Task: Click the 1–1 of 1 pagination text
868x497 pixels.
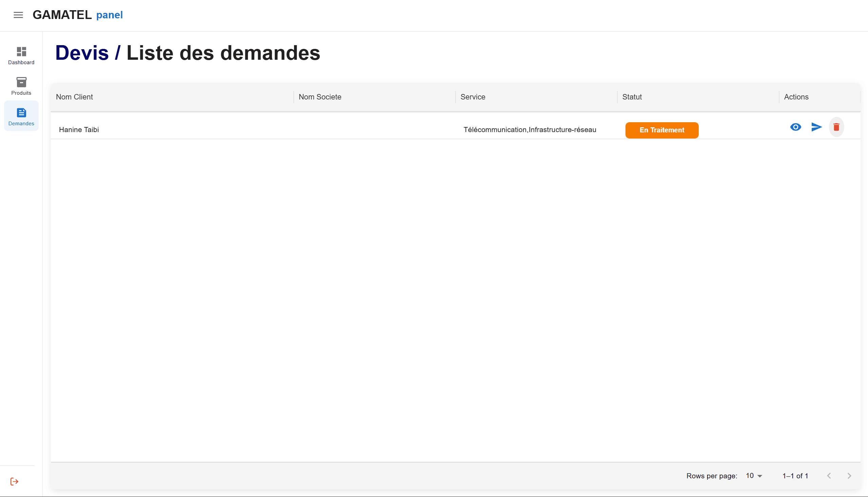Action: click(795, 476)
